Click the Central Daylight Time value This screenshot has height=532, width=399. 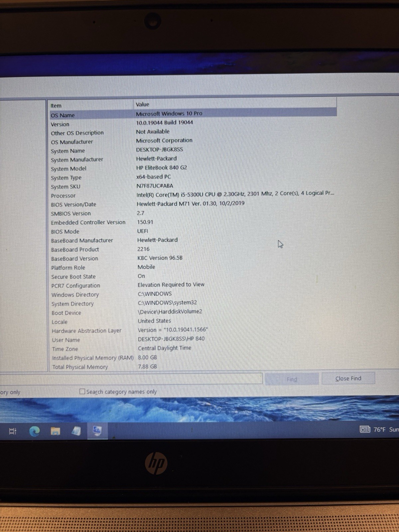[x=165, y=348]
